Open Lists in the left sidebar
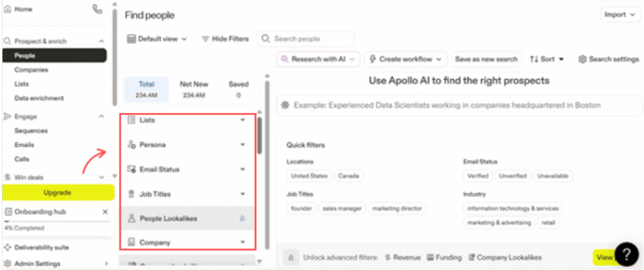644x270 pixels. [x=21, y=84]
